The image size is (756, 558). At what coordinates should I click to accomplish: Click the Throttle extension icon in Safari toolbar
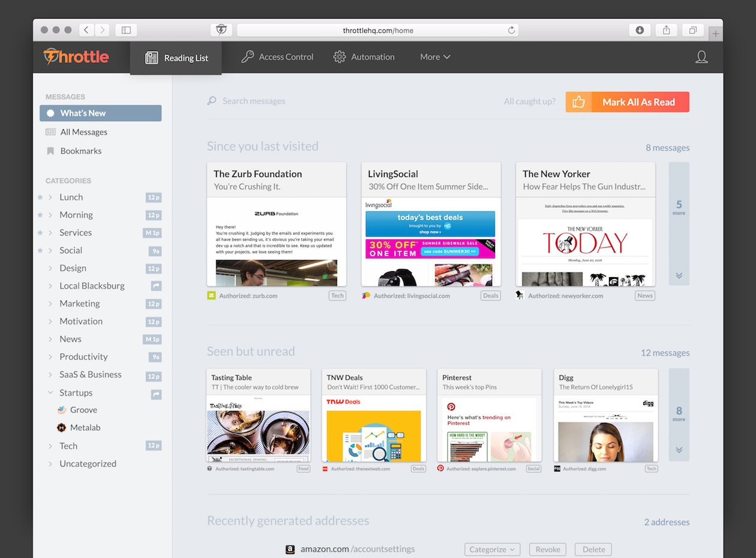click(221, 30)
